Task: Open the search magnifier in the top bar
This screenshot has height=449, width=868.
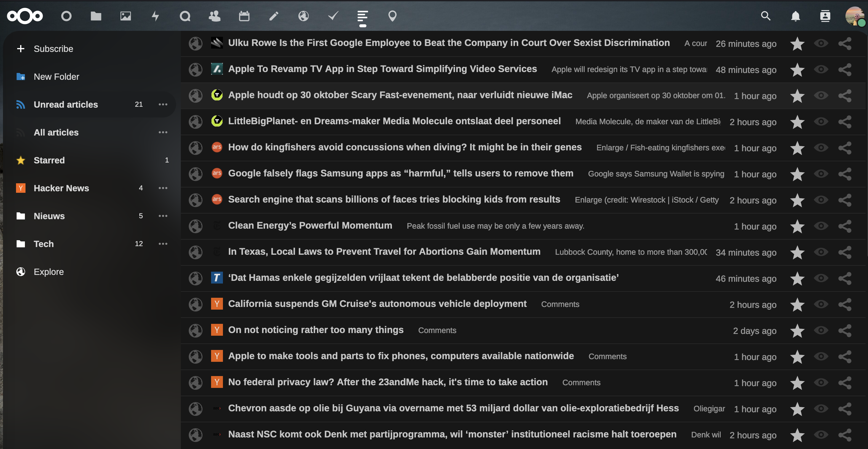Action: tap(766, 16)
